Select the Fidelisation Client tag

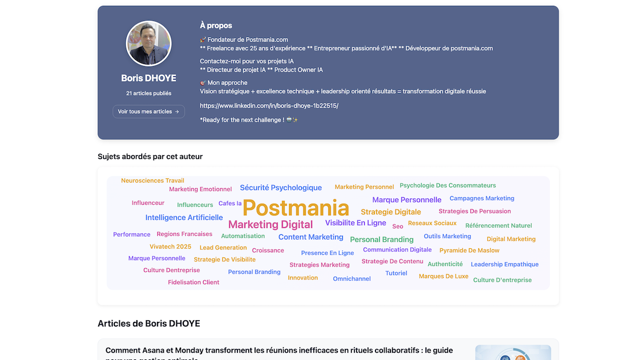[193, 282]
